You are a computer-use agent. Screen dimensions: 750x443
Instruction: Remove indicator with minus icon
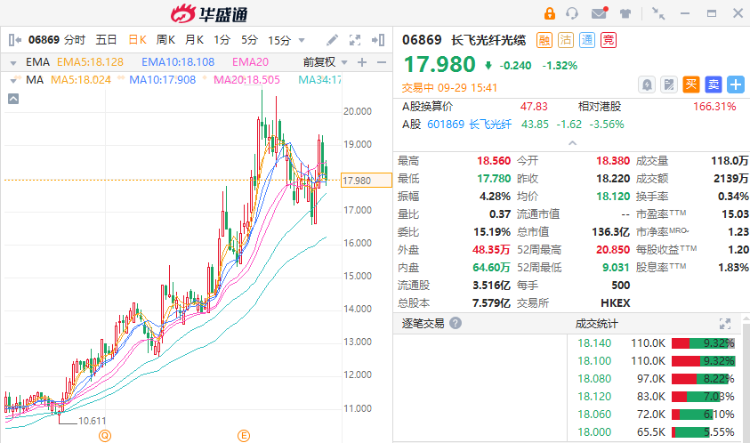click(x=381, y=62)
